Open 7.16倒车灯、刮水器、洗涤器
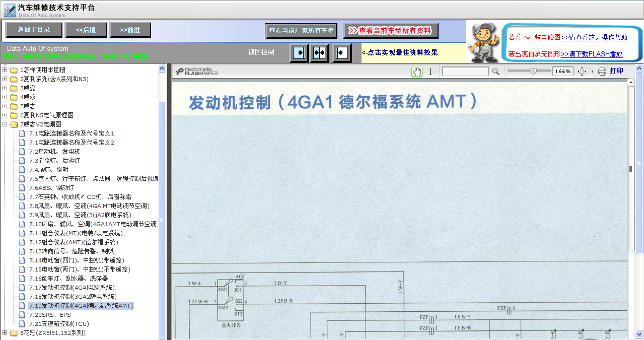The image size is (644, 340). 68,279
